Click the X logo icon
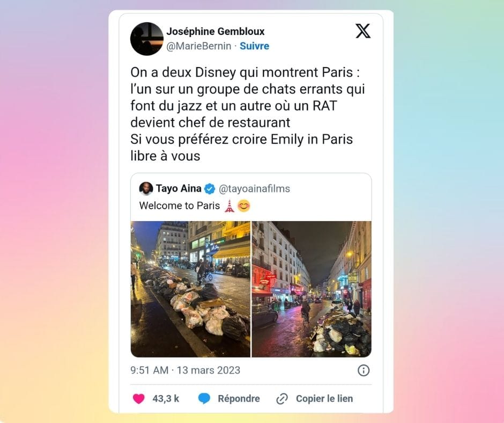The width and height of the screenshot is (504, 423). tap(363, 31)
